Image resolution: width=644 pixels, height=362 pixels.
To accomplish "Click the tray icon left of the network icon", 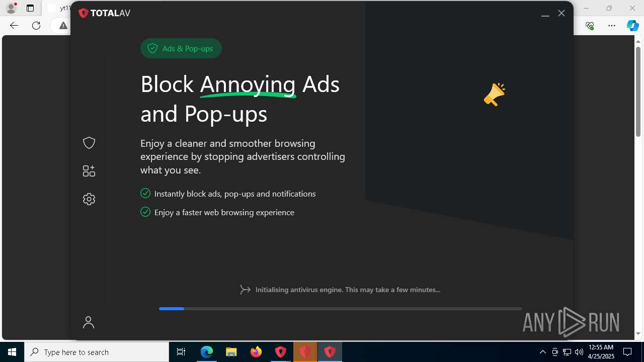I will click(x=555, y=352).
